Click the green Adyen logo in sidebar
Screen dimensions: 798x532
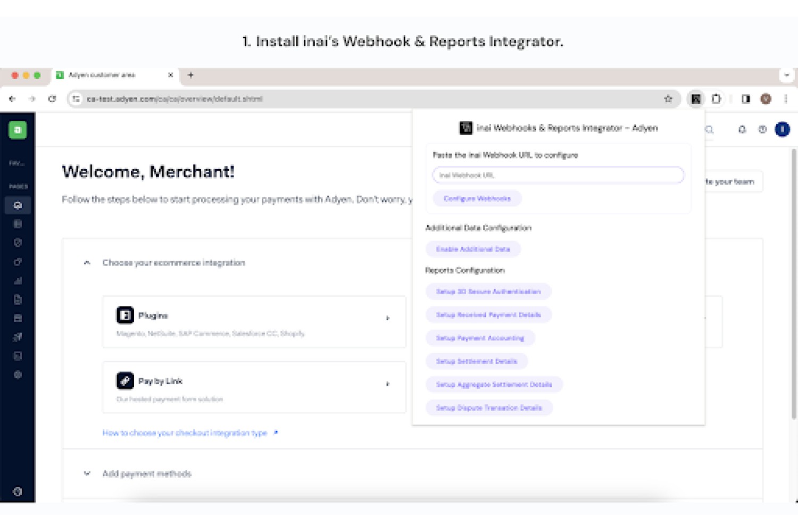(18, 130)
